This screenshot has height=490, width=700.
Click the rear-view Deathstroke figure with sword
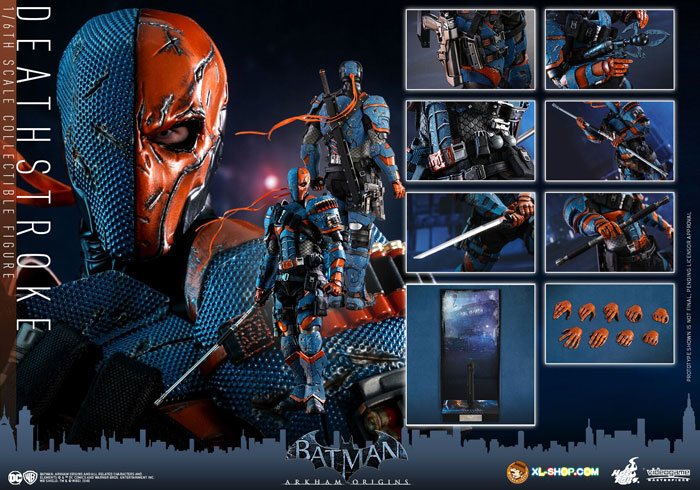353,183
